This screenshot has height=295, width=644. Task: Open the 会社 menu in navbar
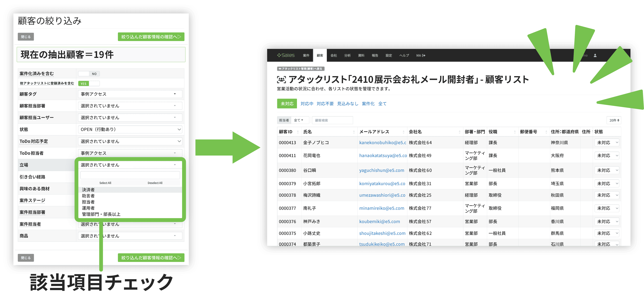334,55
